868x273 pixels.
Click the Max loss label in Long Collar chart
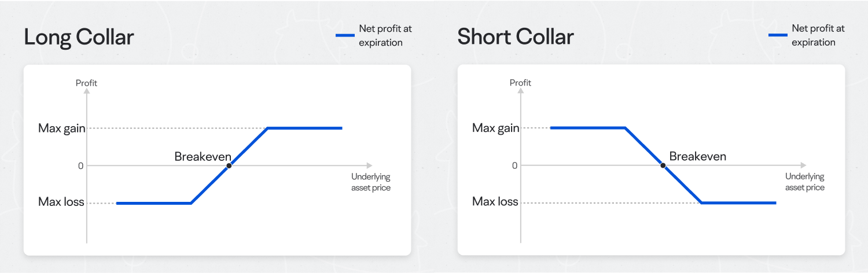point(61,202)
